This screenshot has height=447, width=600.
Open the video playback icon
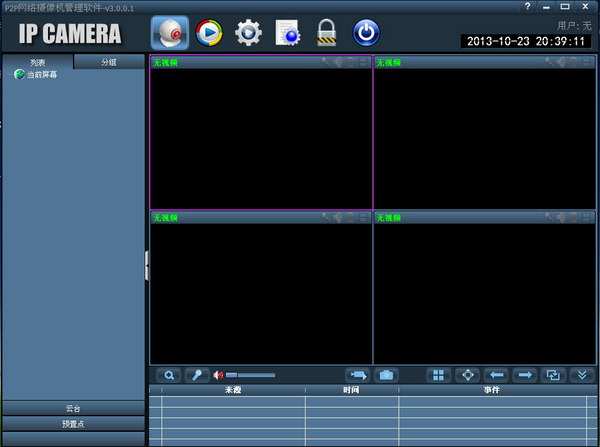209,33
